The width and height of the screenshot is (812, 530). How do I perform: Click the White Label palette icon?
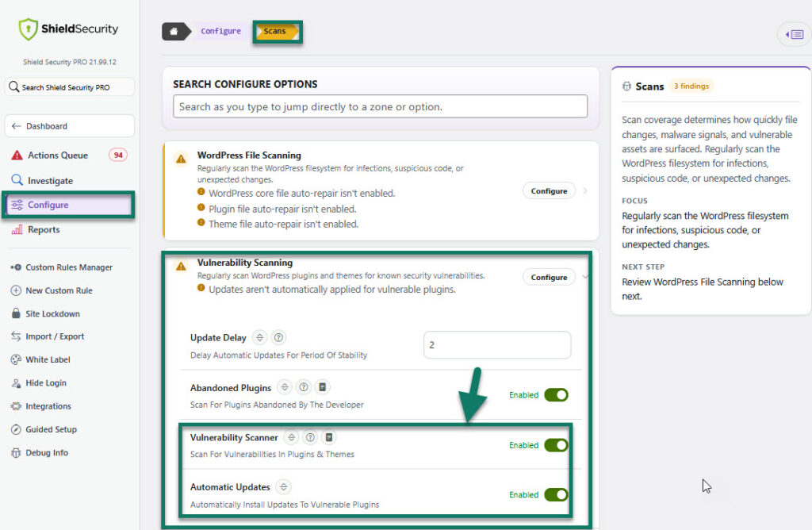(16, 359)
